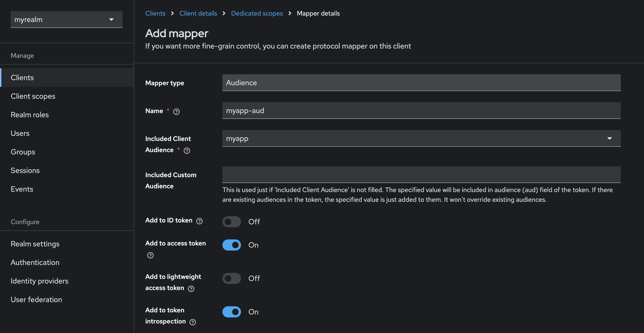Go to the Identity providers section

point(39,281)
